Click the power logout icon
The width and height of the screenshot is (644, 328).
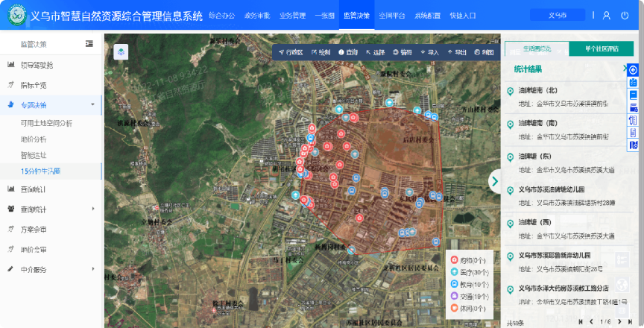625,15
